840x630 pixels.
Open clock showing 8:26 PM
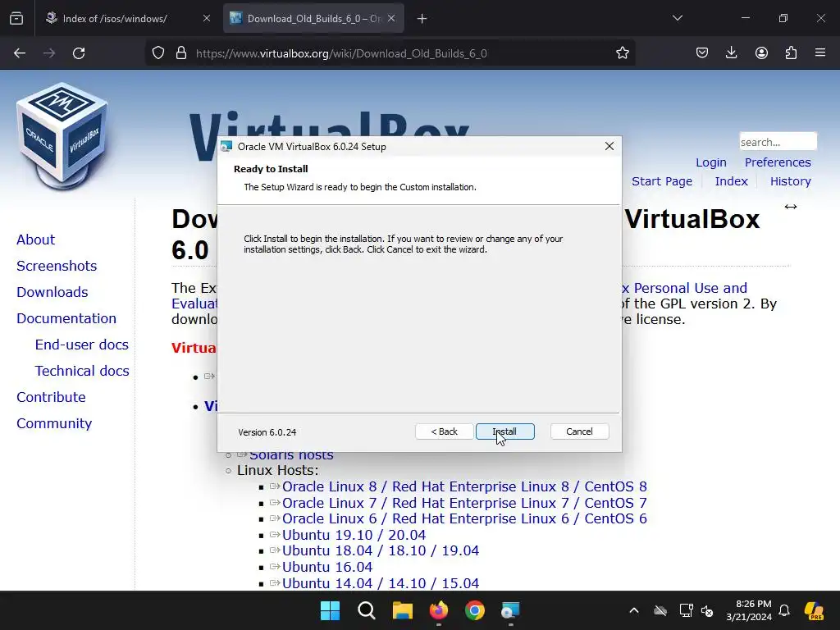749,610
